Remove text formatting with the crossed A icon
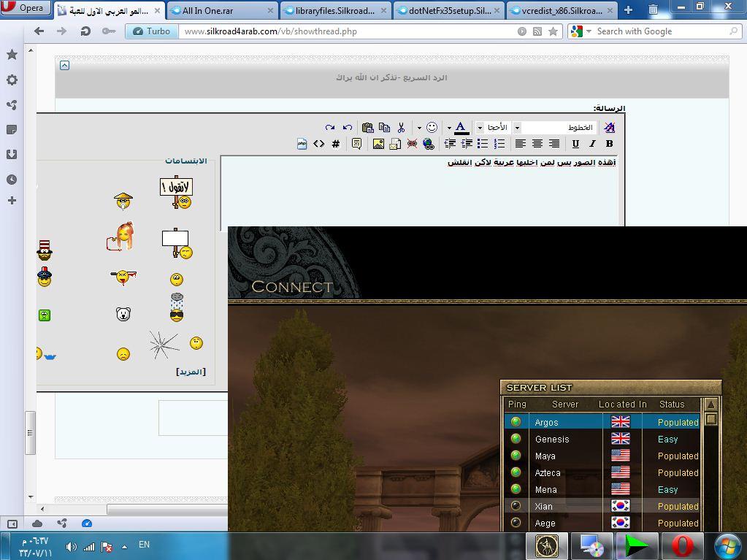747x560 pixels. tap(609, 127)
